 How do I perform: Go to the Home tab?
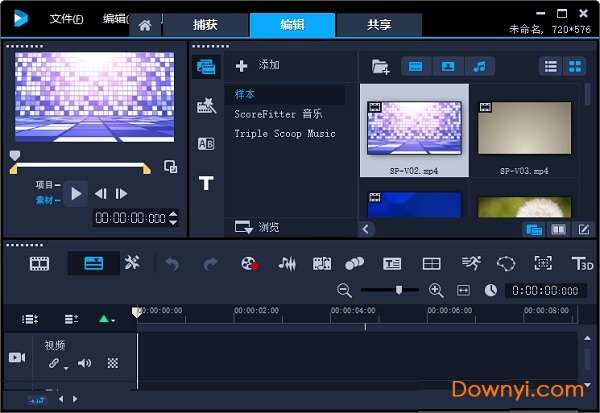(145, 25)
